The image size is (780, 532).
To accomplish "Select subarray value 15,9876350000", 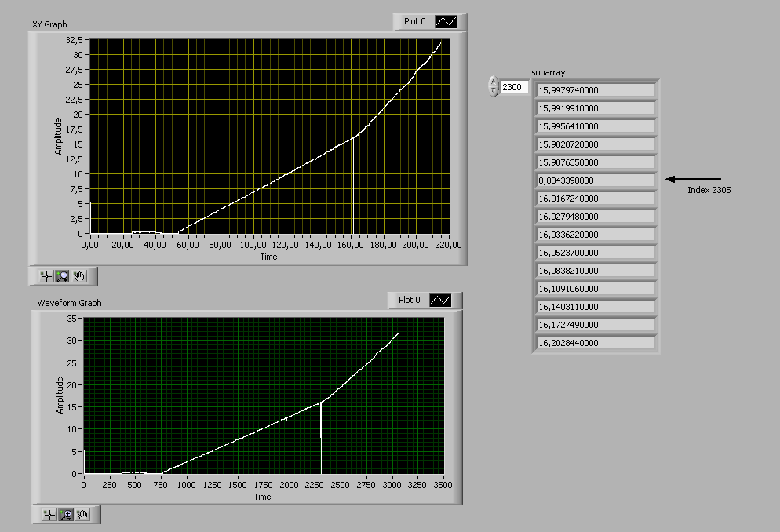I will (x=596, y=162).
